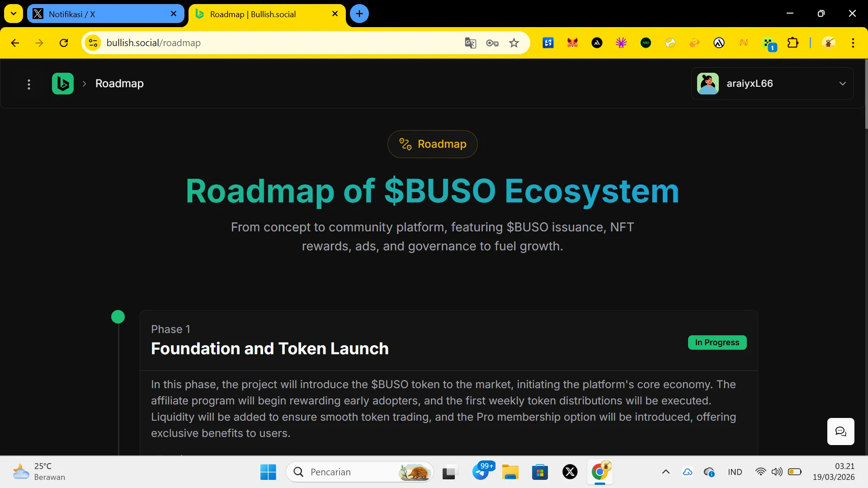Open the saved passwords key icon

pos(492,43)
